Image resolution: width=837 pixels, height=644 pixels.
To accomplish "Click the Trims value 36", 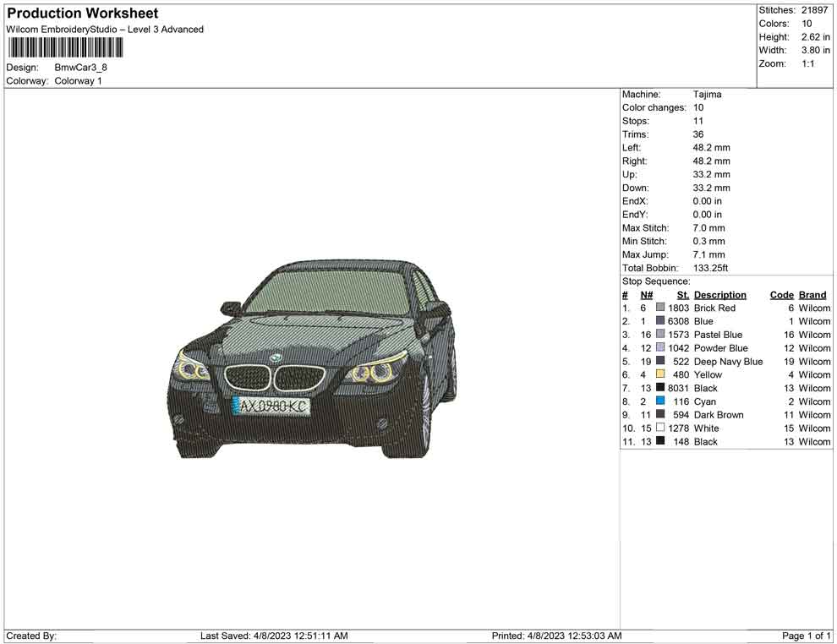I will (x=698, y=134).
